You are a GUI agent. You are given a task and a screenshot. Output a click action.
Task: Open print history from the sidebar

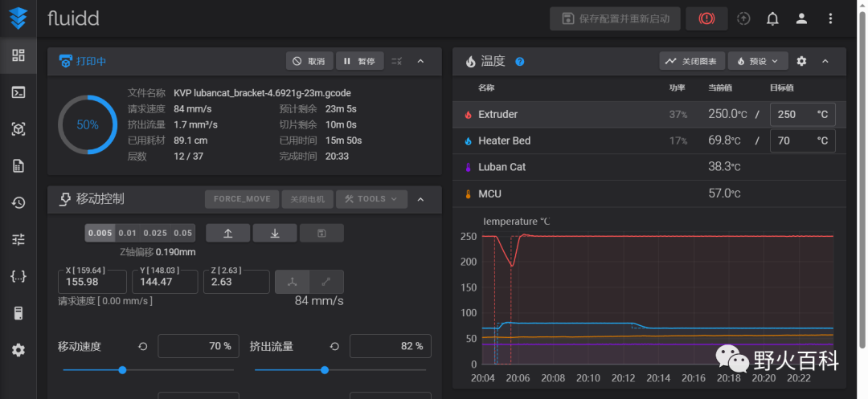(18, 203)
